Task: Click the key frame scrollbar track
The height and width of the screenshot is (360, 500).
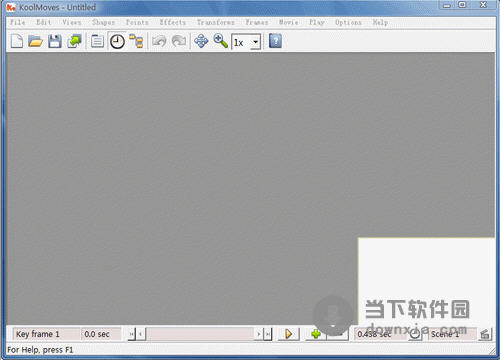Action: pos(200,334)
